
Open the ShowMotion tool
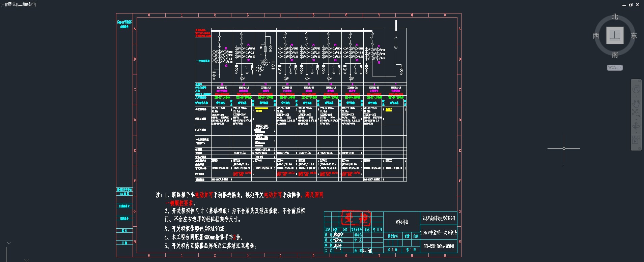[636, 139]
